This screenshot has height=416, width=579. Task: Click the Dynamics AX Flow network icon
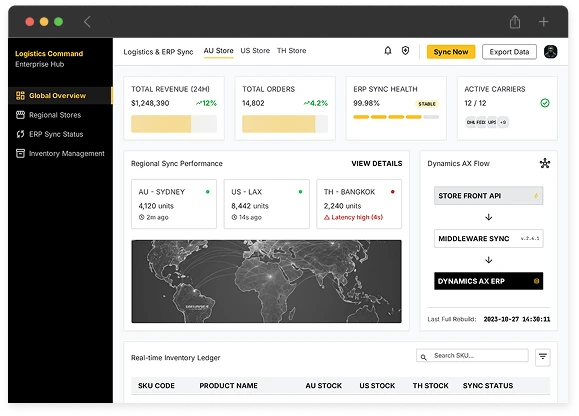tap(545, 163)
